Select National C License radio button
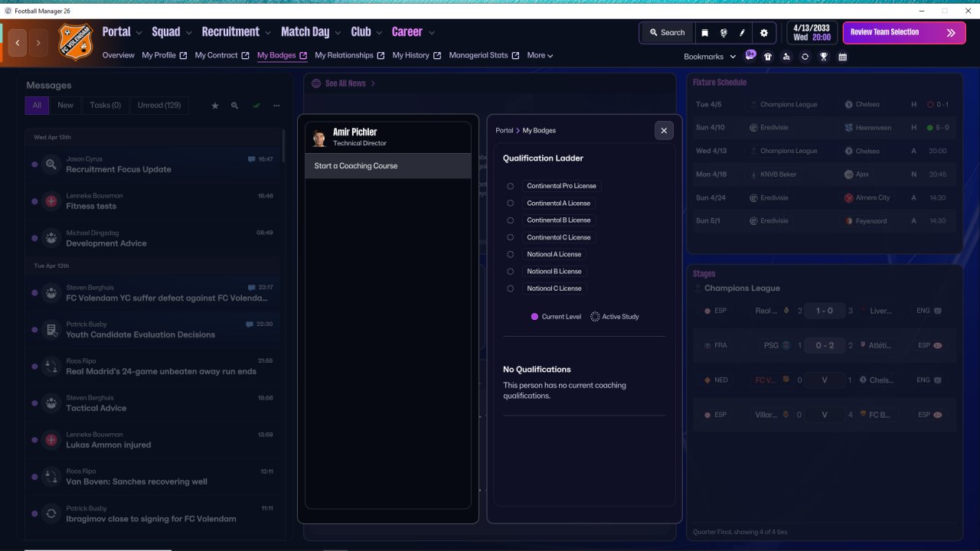The height and width of the screenshot is (551, 980). (x=511, y=289)
